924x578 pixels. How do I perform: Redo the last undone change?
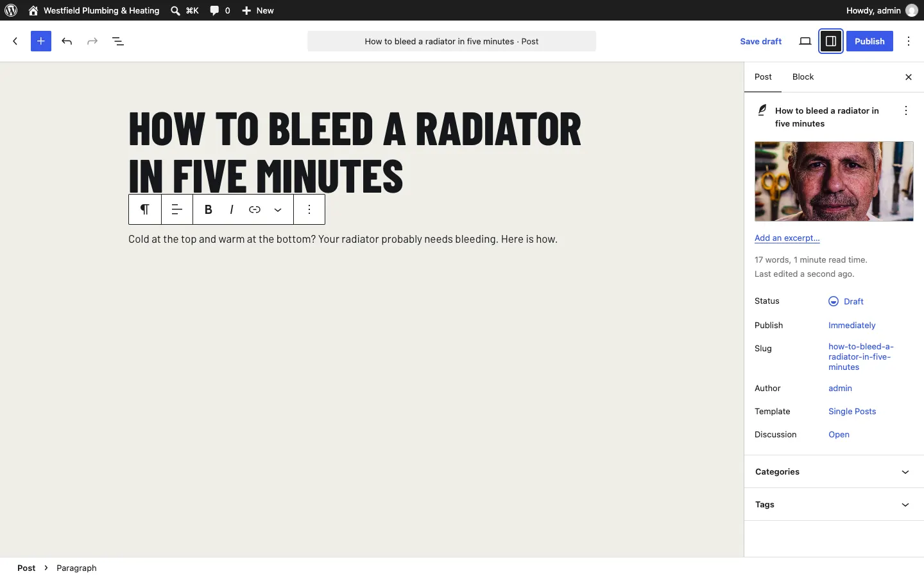(x=92, y=41)
